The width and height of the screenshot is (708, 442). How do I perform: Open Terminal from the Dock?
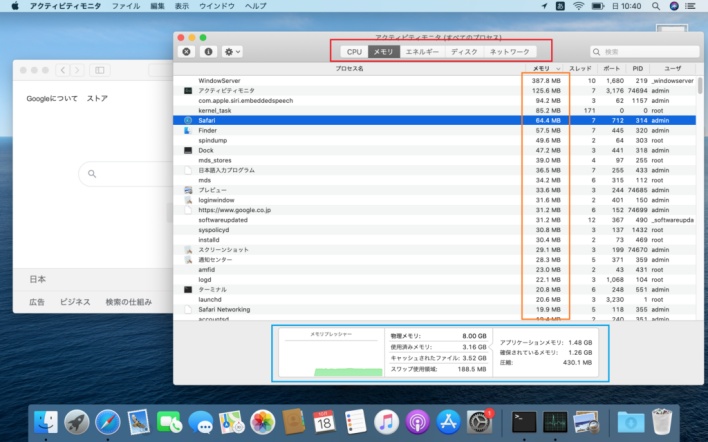[524, 422]
